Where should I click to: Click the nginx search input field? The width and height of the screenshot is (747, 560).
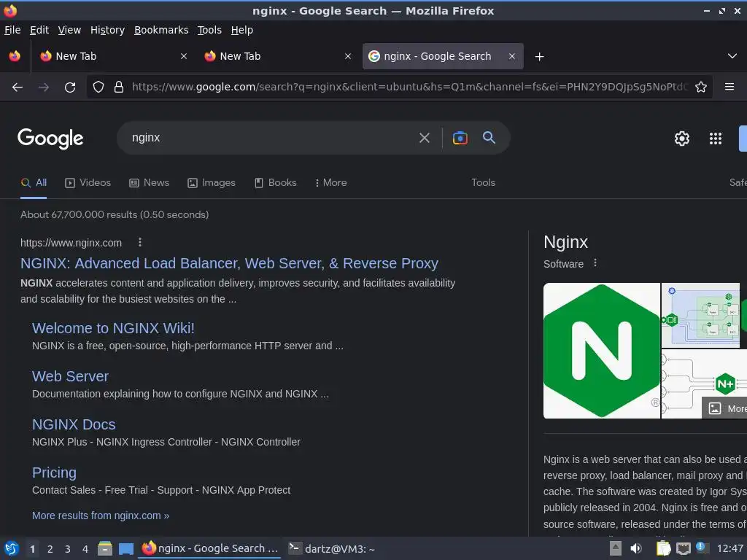pos(271,138)
